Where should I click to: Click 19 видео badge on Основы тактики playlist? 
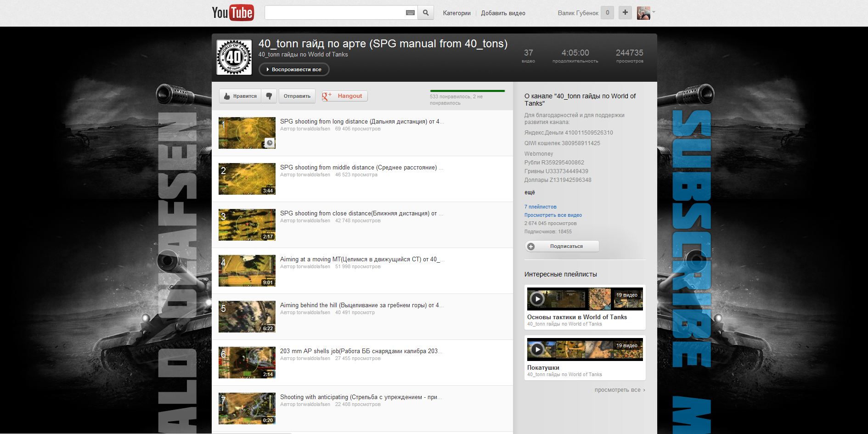626,295
